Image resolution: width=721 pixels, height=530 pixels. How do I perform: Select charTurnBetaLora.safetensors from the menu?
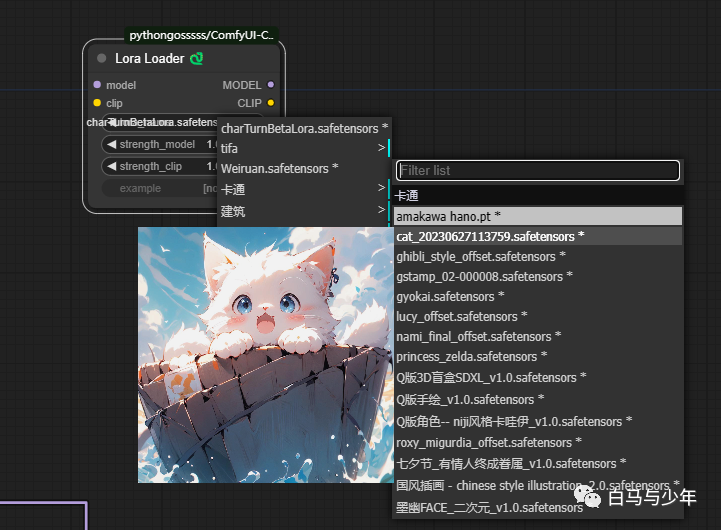click(x=304, y=128)
